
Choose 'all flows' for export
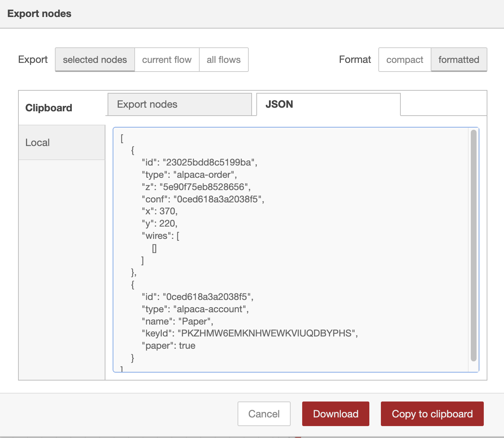coord(223,60)
